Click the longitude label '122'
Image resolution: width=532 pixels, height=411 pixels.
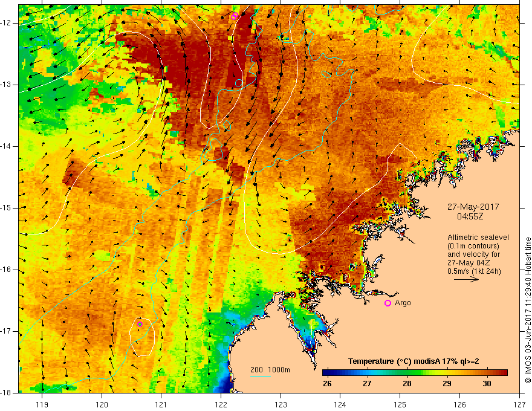[221, 404]
